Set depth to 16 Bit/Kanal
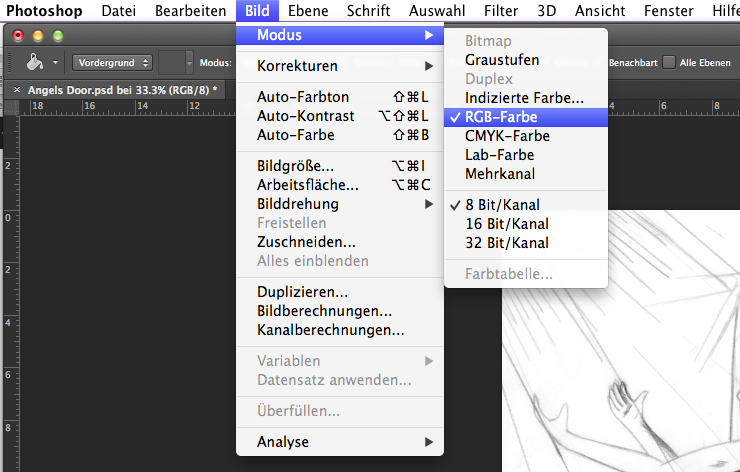 click(x=526, y=224)
